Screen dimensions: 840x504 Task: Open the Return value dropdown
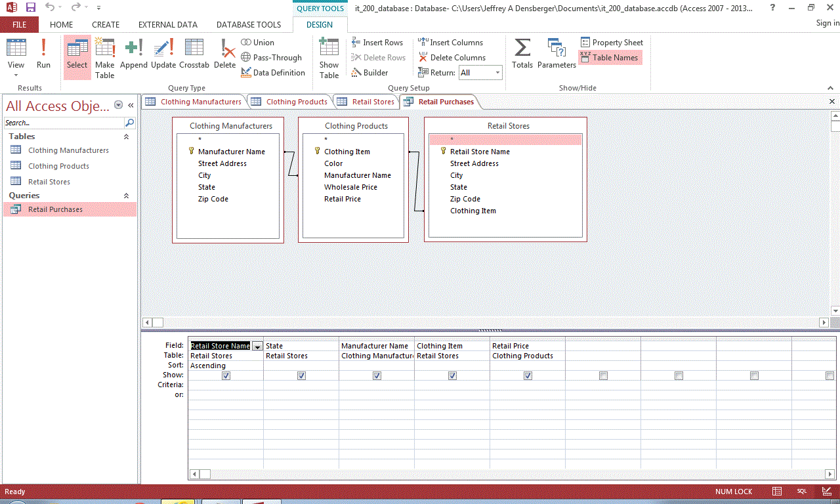(x=497, y=73)
